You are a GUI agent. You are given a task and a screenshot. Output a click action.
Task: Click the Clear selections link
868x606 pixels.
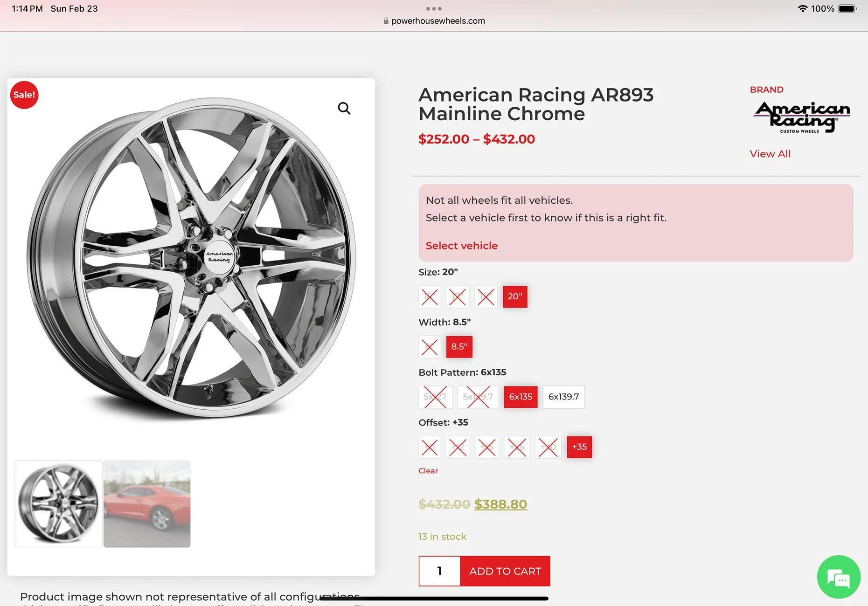[x=428, y=471]
